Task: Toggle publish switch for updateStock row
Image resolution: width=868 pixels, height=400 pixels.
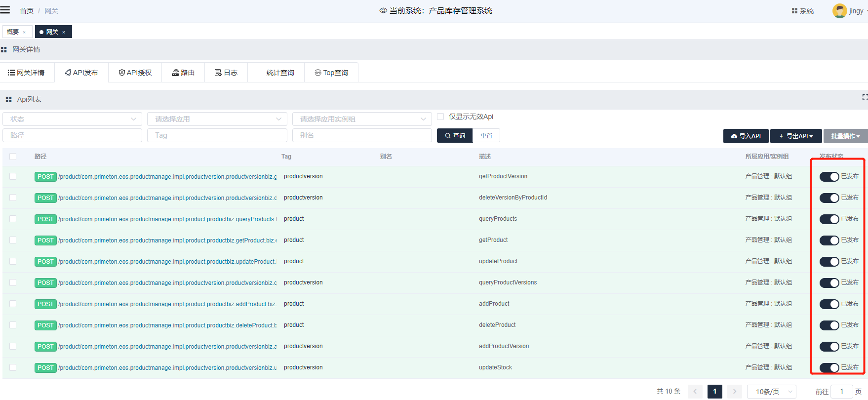Action: pos(829,368)
